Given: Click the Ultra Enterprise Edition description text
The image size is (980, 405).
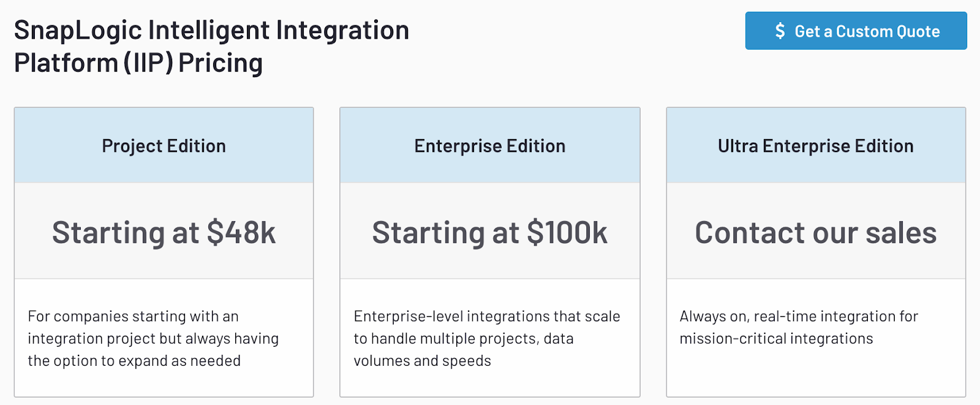Looking at the screenshot, I should tap(799, 327).
